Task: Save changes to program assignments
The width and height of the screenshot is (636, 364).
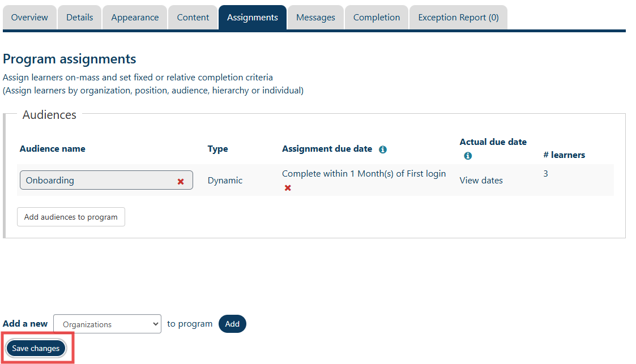Action: point(36,348)
